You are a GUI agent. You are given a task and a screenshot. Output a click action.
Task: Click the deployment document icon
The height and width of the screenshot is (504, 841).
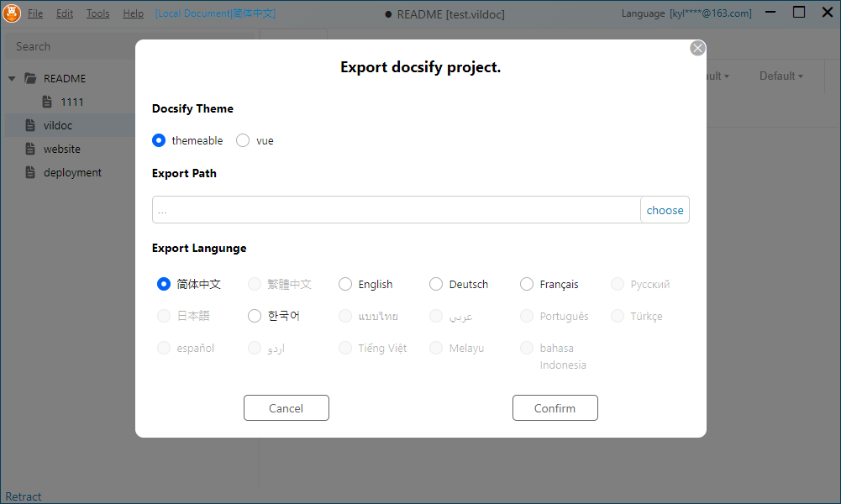[x=31, y=172]
